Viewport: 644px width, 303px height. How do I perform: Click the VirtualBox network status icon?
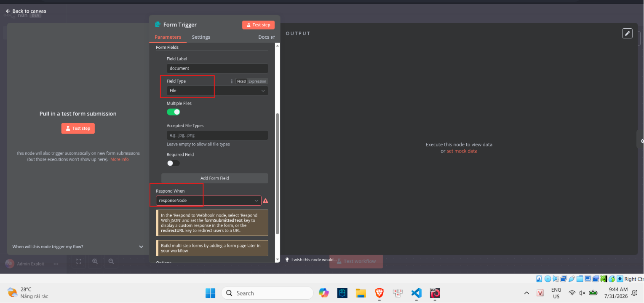point(564,279)
